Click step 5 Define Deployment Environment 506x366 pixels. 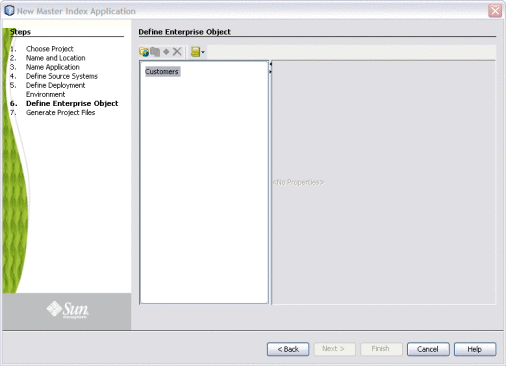(55, 90)
